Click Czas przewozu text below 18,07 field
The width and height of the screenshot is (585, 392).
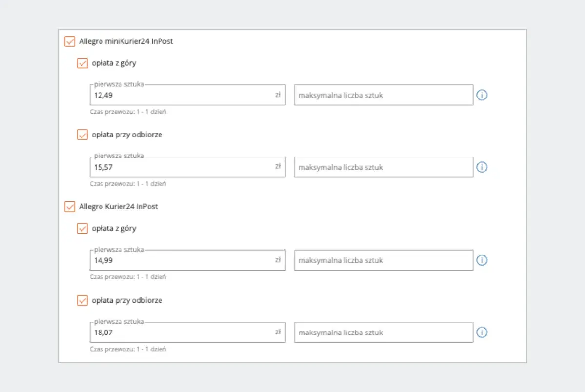coord(128,349)
